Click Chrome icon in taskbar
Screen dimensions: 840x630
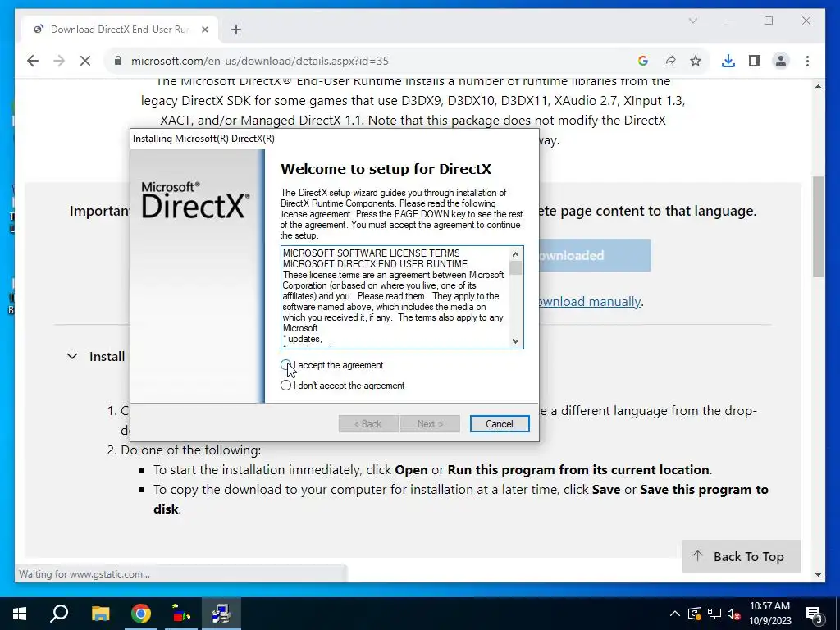pyautogui.click(x=141, y=614)
